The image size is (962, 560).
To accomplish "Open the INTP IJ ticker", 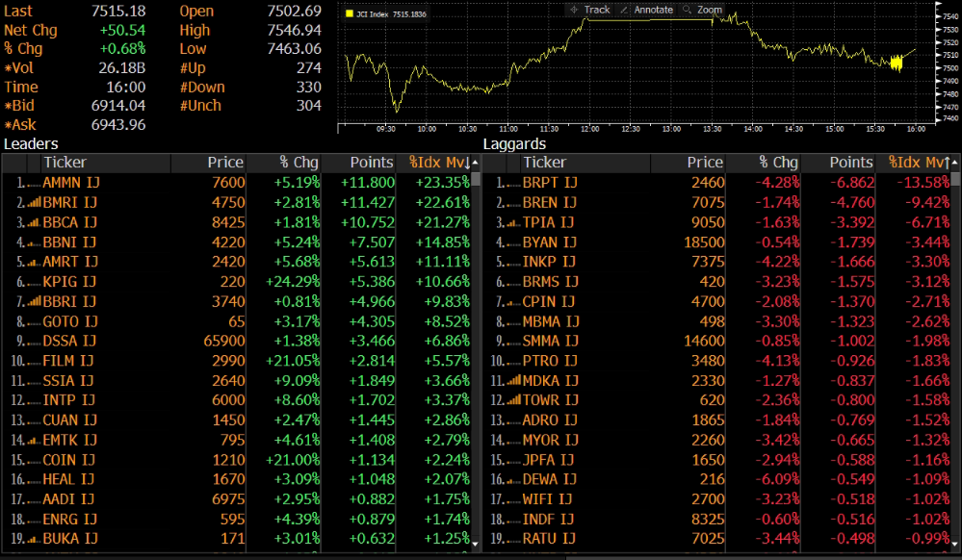I will coord(68,400).
